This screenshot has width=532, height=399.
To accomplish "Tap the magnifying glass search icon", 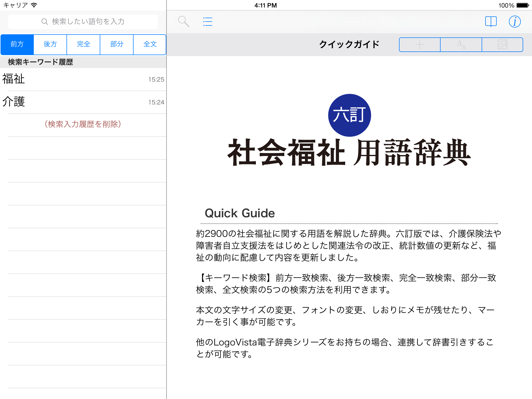I will point(183,22).
